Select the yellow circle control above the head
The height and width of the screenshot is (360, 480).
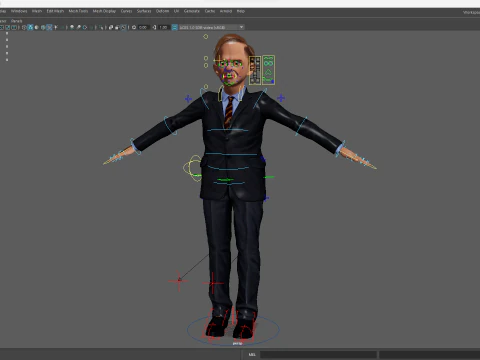[x=206, y=37]
